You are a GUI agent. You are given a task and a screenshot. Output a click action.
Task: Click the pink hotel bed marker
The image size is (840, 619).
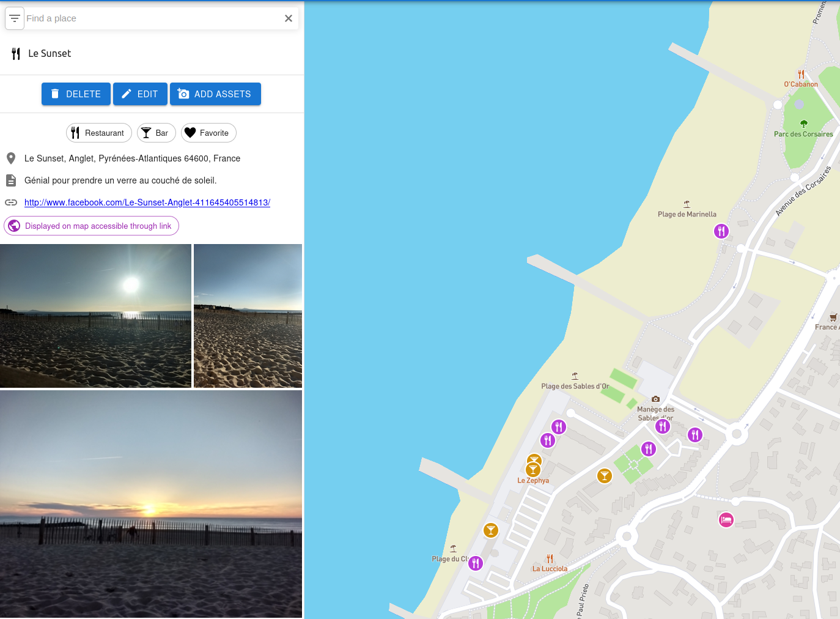click(x=726, y=520)
